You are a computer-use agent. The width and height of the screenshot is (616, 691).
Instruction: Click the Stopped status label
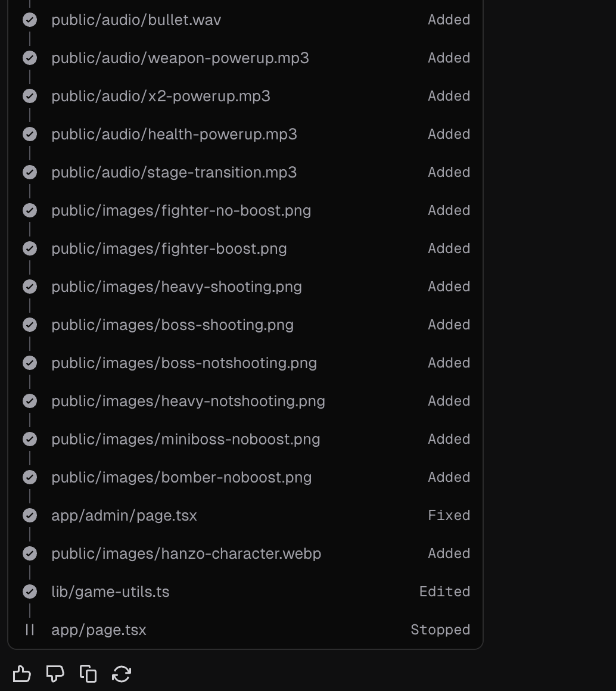pos(440,630)
